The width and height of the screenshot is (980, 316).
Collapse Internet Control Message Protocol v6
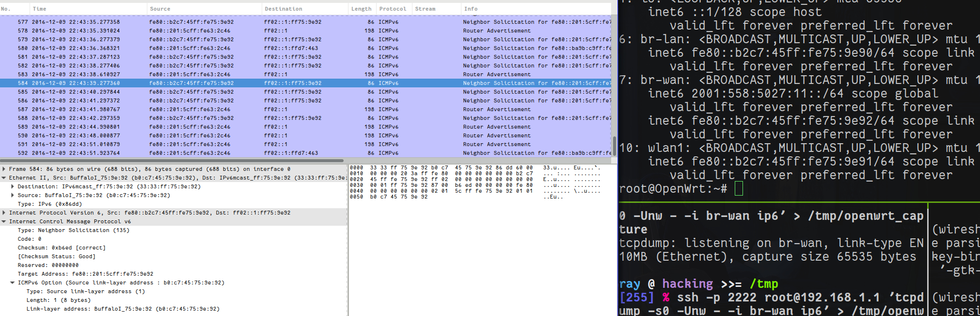pos(4,222)
